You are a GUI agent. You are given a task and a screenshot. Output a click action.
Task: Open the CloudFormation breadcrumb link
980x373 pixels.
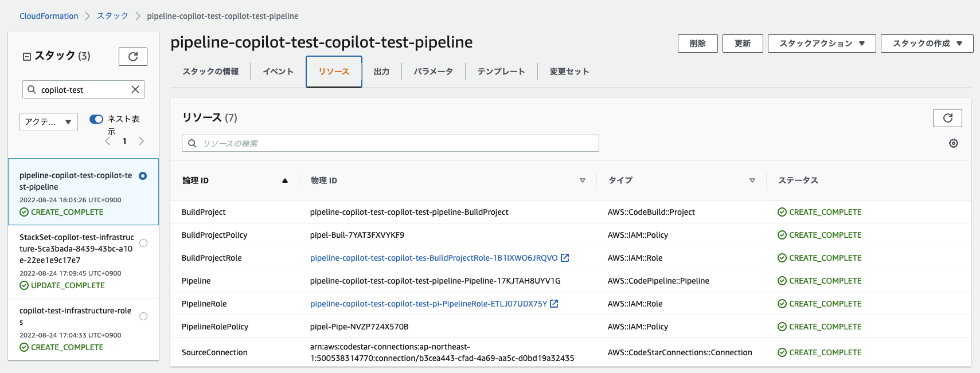(x=49, y=16)
